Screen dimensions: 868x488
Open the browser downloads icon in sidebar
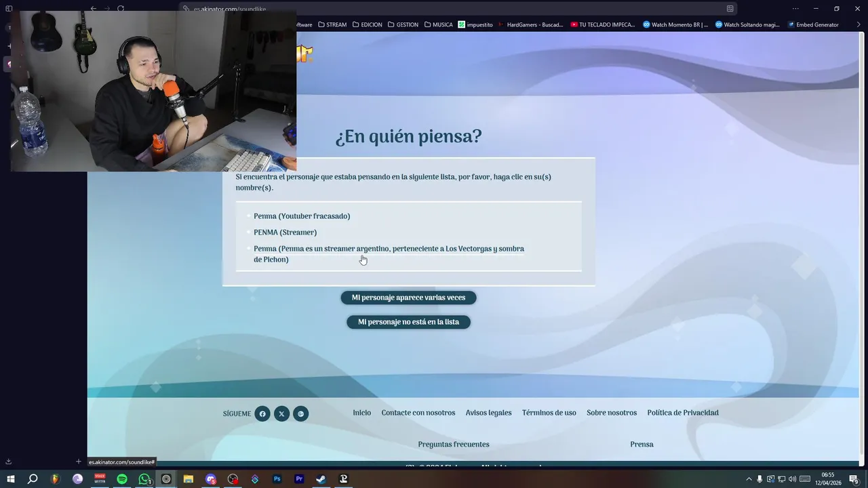(x=8, y=462)
